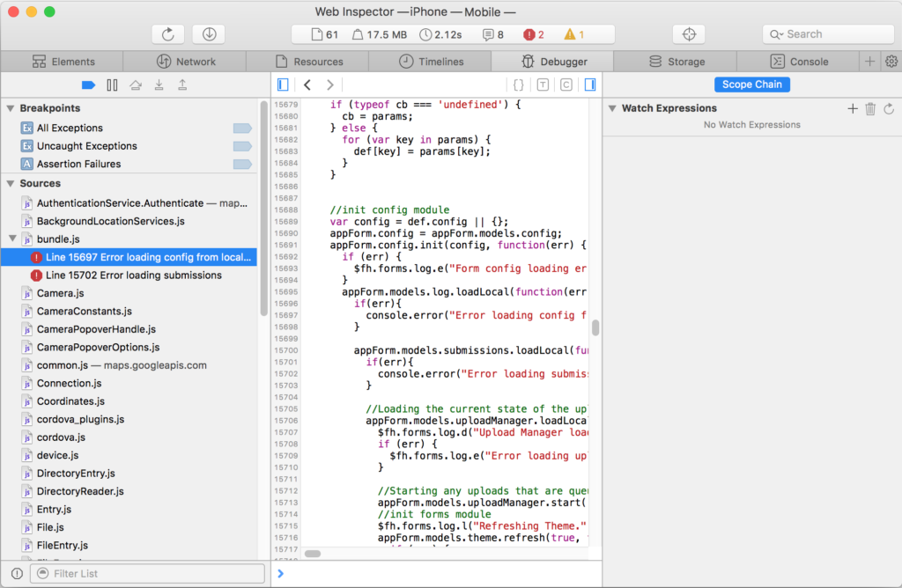Toggle the Uncaught Exceptions breakpoint

pos(241,146)
